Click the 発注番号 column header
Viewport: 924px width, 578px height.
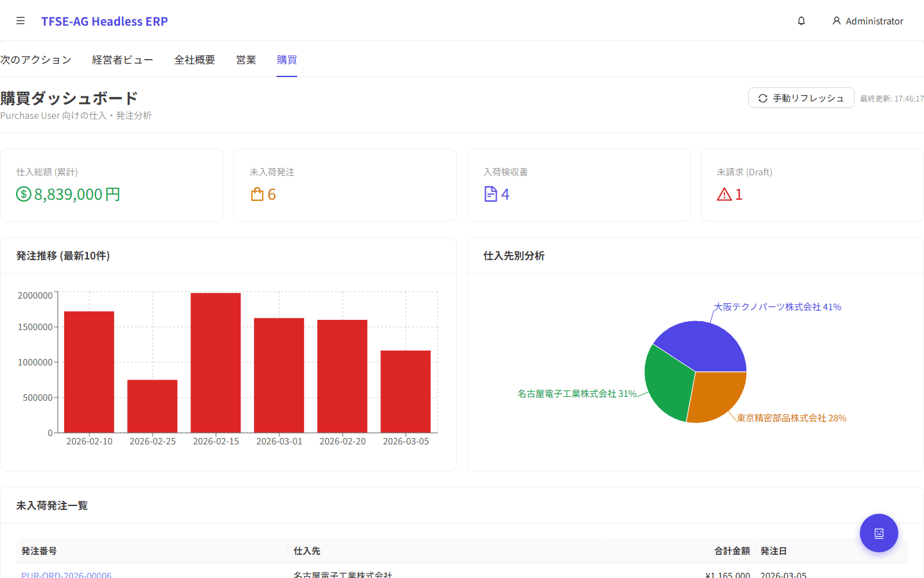point(39,551)
